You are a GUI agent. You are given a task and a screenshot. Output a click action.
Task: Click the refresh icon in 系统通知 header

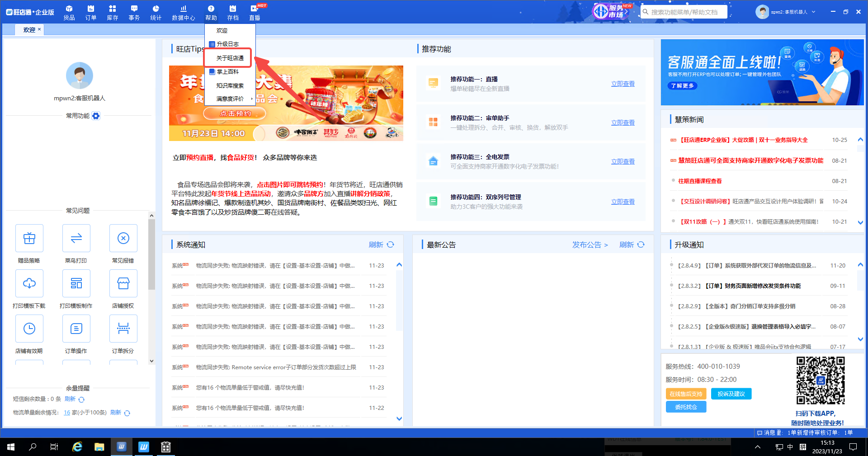391,244
